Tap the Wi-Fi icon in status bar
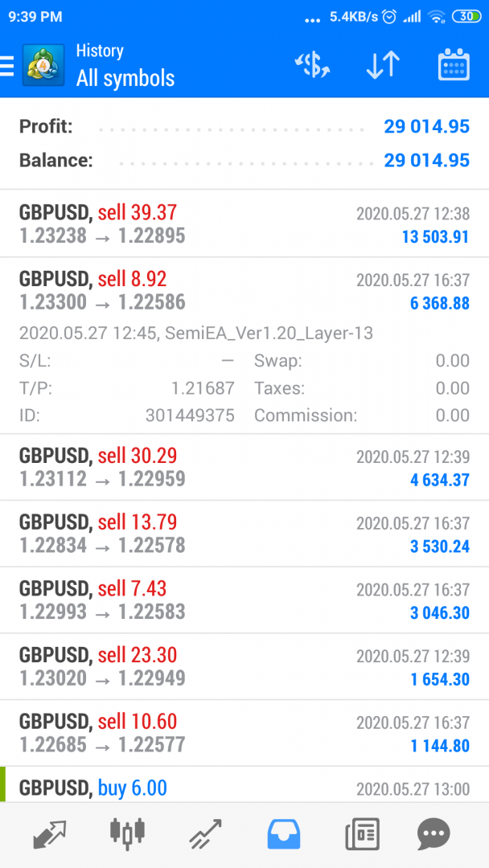Image resolution: width=489 pixels, height=868 pixels. (x=437, y=16)
